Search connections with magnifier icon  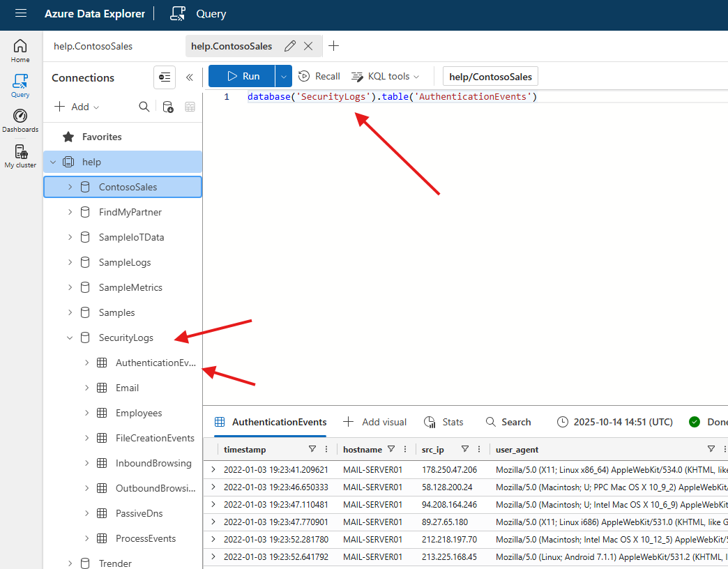tap(144, 107)
